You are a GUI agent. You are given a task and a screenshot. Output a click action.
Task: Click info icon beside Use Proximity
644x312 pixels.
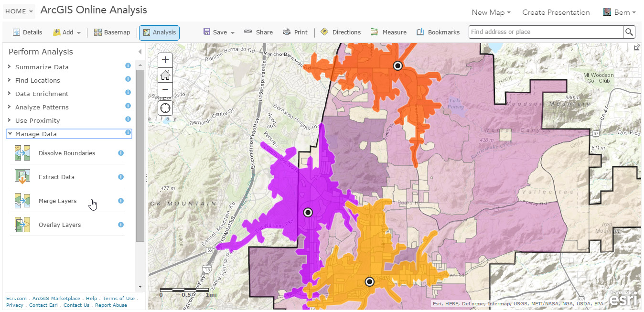[128, 119]
